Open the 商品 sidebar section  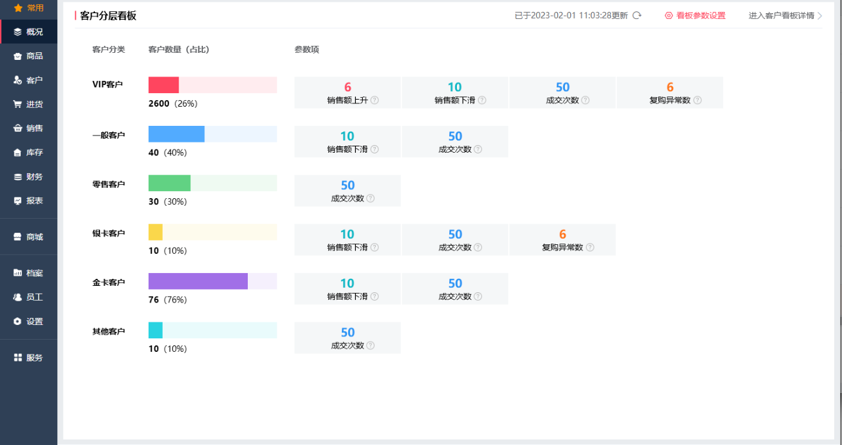click(28, 56)
